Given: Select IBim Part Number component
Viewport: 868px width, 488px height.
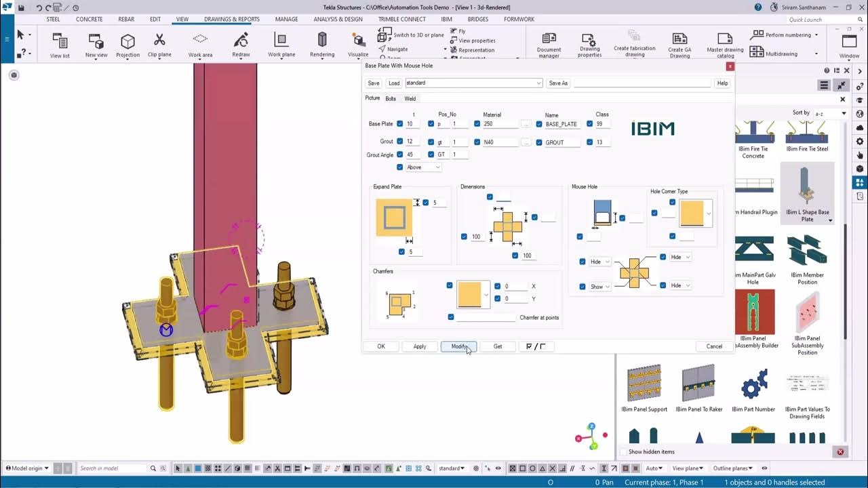Looking at the screenshot, I should click(755, 391).
